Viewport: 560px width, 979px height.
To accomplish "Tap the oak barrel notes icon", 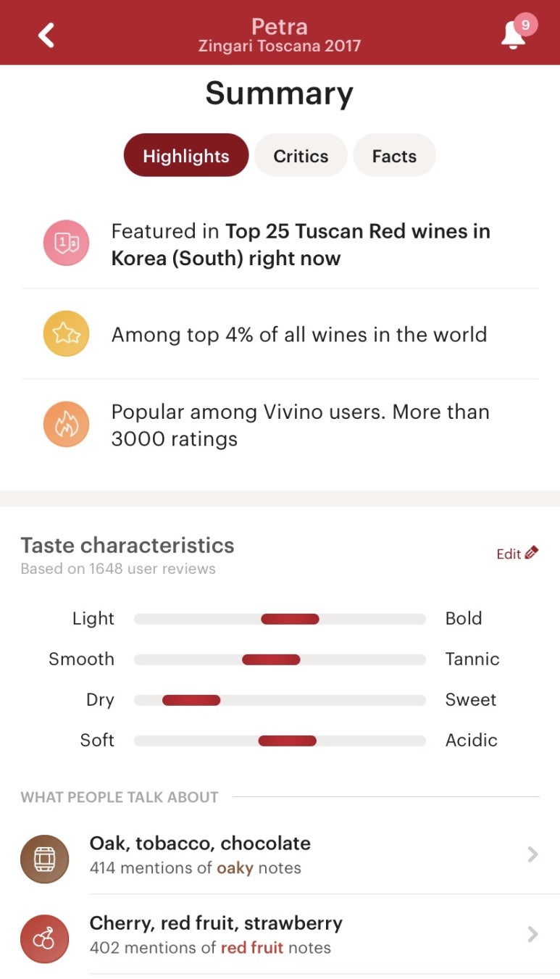I will coord(45,859).
